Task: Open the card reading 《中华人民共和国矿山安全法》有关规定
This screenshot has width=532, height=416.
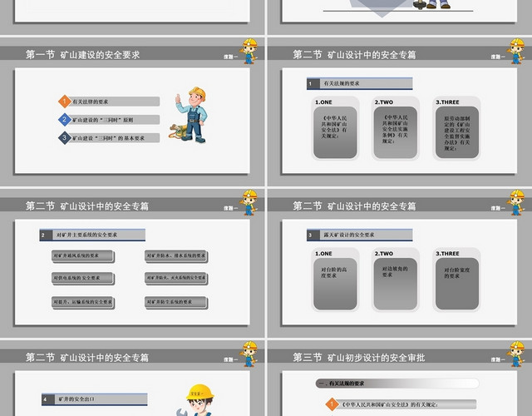Action: [335, 132]
